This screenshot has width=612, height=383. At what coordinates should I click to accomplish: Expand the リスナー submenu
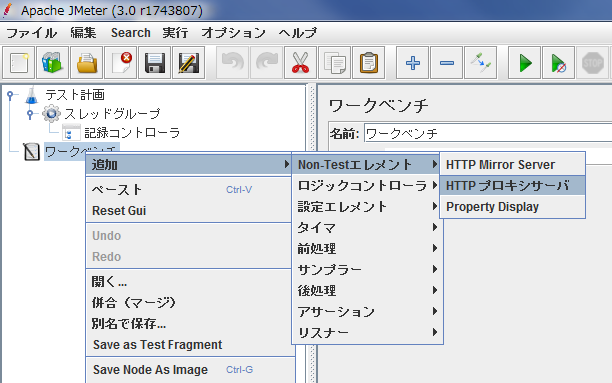coord(367,333)
